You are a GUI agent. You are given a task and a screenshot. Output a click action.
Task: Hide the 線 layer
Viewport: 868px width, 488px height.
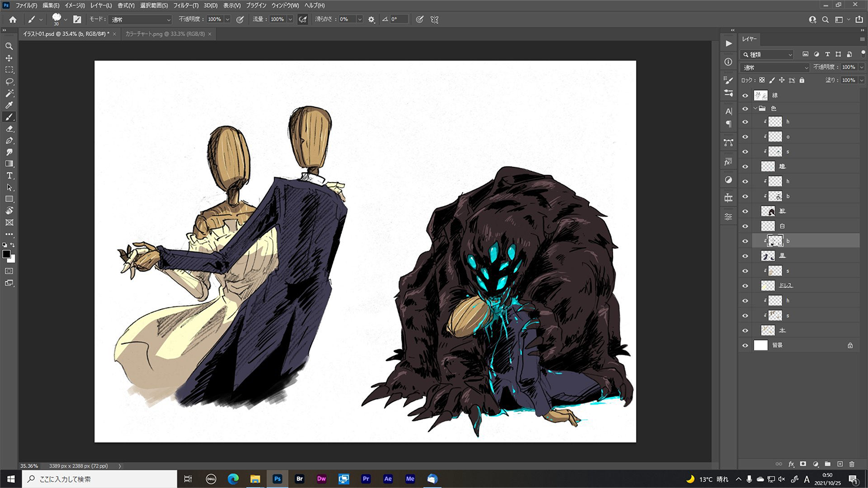(x=745, y=95)
